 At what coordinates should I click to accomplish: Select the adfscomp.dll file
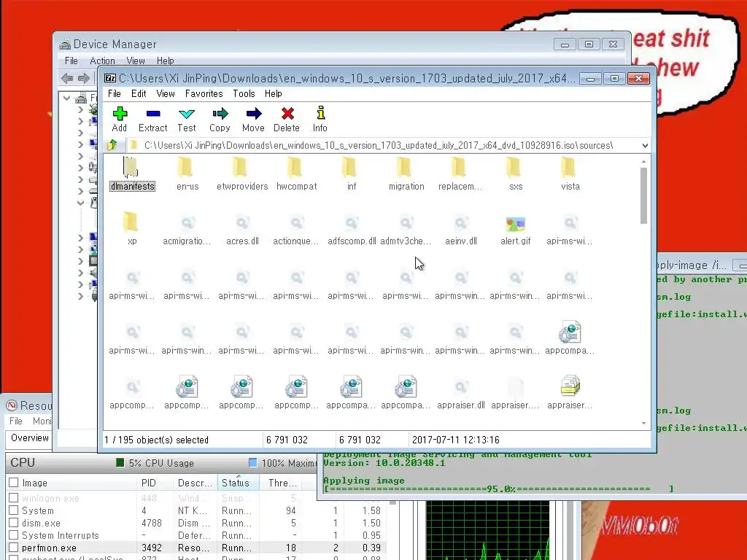click(352, 231)
